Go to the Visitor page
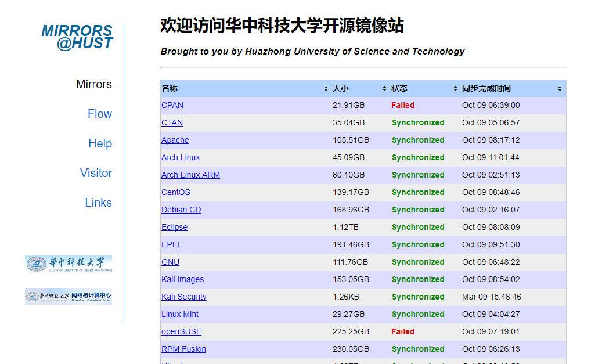 pyautogui.click(x=96, y=173)
